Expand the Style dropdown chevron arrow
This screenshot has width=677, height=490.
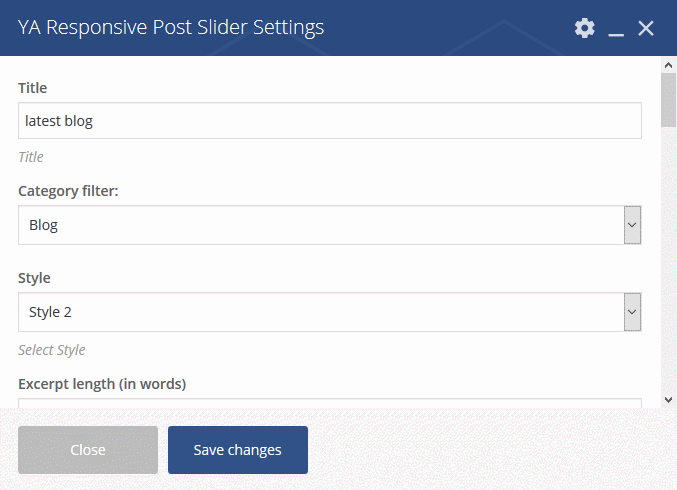(632, 312)
